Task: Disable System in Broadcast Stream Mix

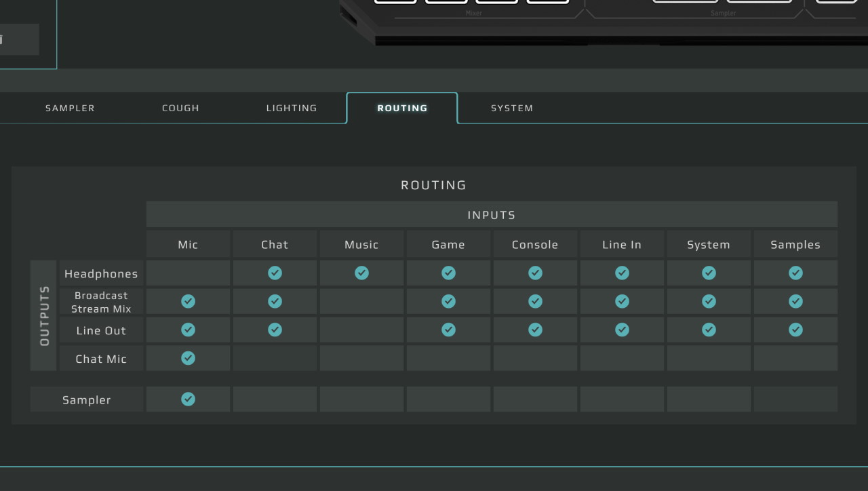Action: click(x=709, y=301)
